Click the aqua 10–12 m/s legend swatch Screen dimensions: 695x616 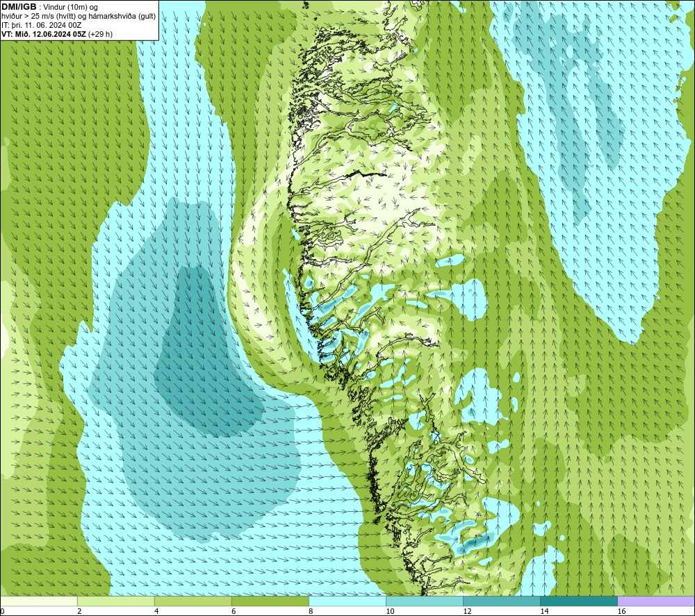425,601
